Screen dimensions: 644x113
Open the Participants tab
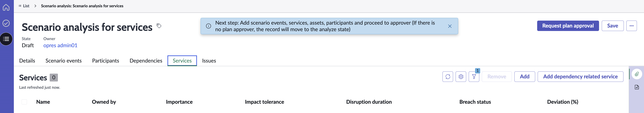click(106, 61)
